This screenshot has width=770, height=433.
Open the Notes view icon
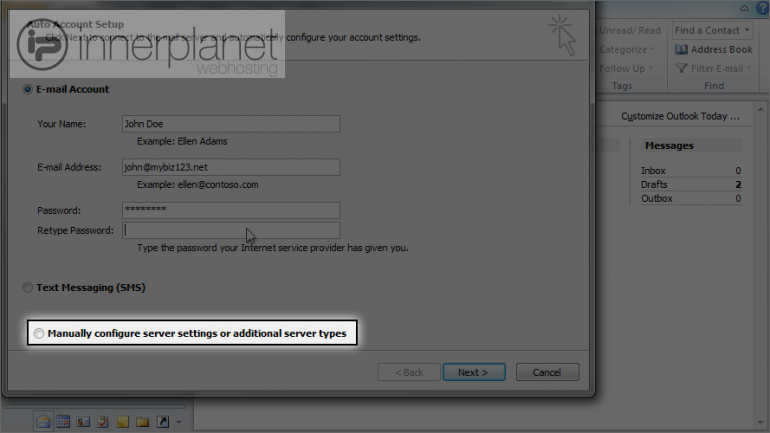[x=123, y=422]
